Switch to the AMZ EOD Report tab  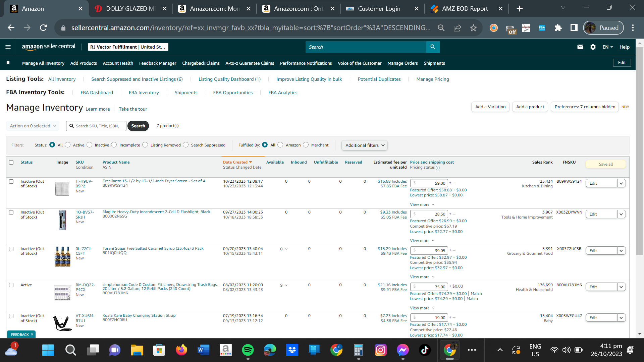[465, 9]
